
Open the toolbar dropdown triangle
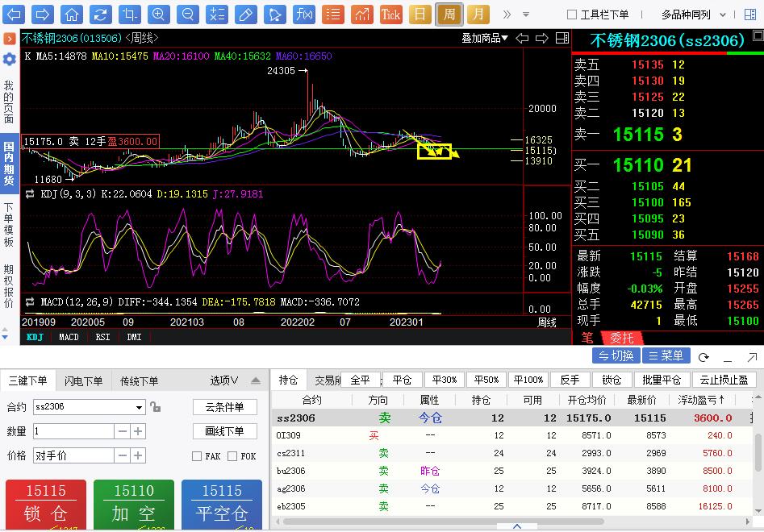tap(526, 15)
